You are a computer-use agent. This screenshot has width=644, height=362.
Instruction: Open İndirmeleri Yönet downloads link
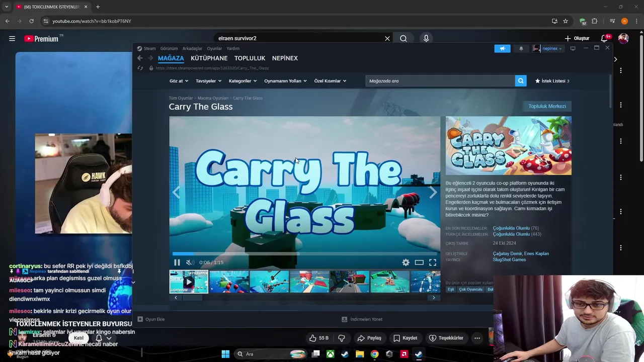pyautogui.click(x=362, y=319)
